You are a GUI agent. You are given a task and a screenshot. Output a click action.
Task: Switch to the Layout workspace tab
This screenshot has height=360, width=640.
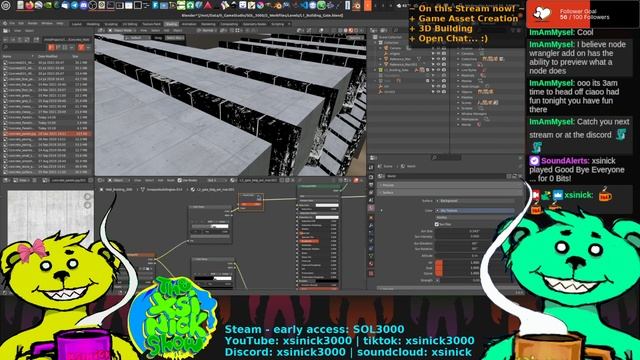tap(77, 24)
